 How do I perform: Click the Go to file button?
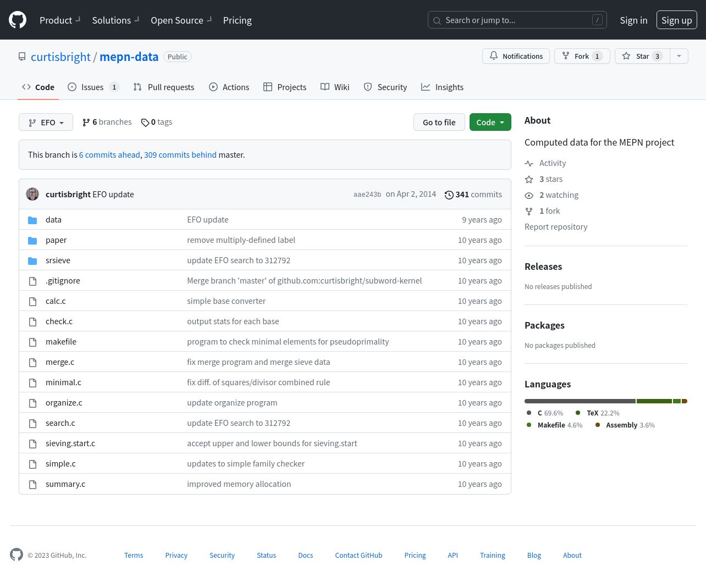(439, 122)
